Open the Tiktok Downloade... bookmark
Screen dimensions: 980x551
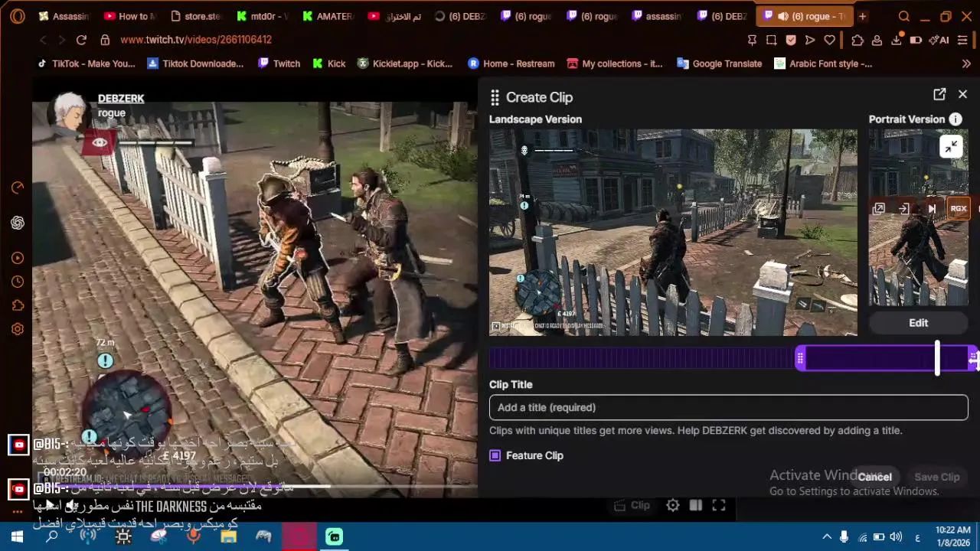click(194, 64)
